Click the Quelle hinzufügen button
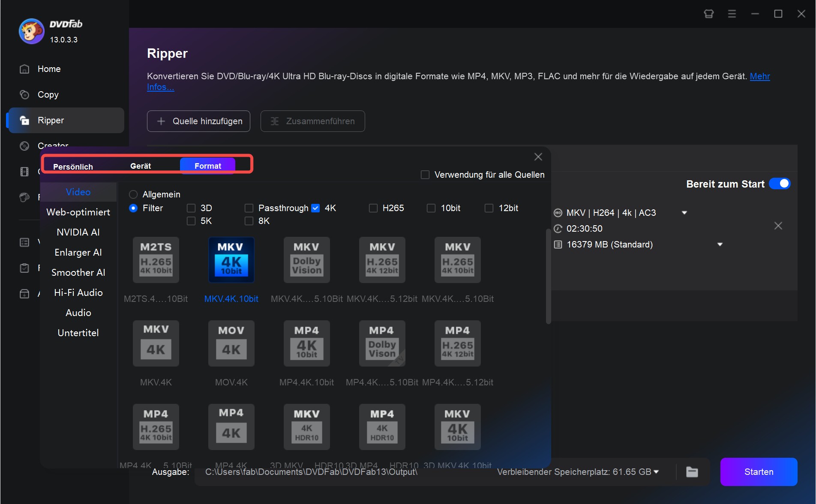 click(198, 121)
